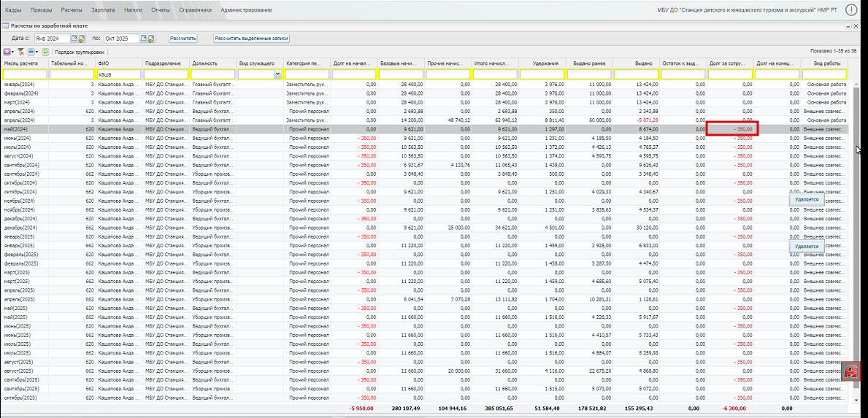Open the Справочники menu

click(195, 10)
